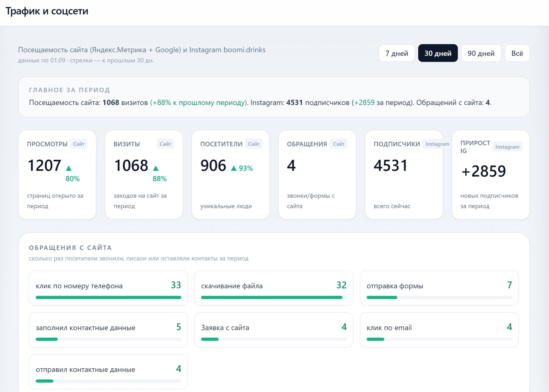
Task: Click the Сайт badge on Посетители card
Action: coord(254,144)
